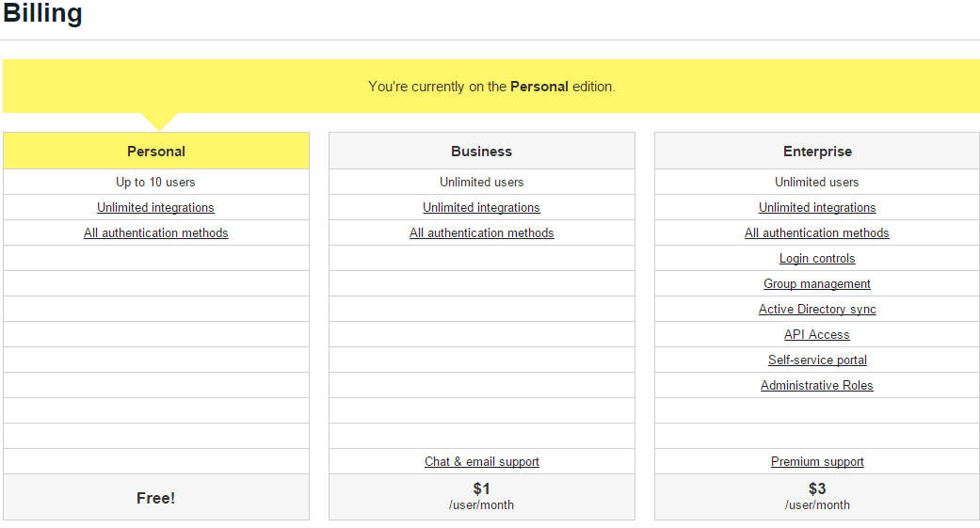This screenshot has height=528, width=980.
Task: Open the Premium support link
Action: (817, 462)
